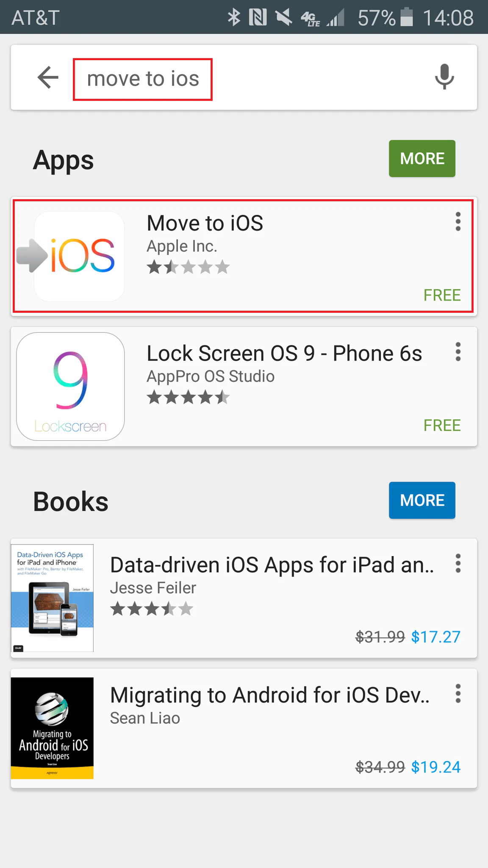Open overflow menu for Lock Screen OS 9
This screenshot has height=868, width=488.
[458, 352]
